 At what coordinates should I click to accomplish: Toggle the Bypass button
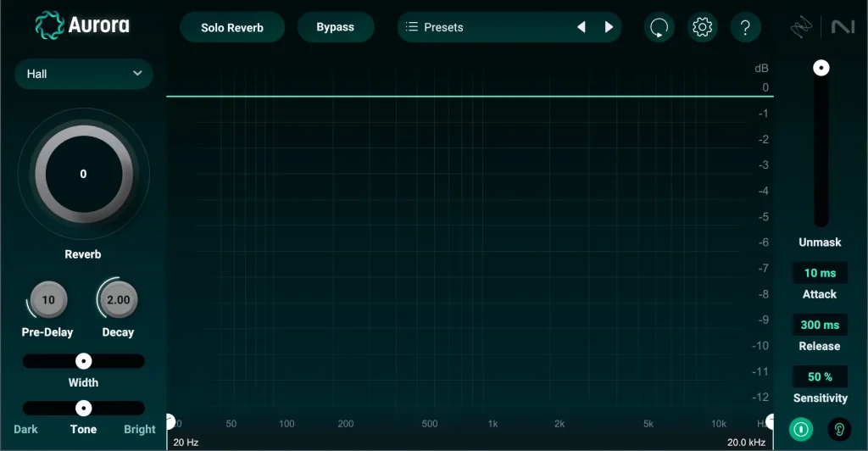335,27
